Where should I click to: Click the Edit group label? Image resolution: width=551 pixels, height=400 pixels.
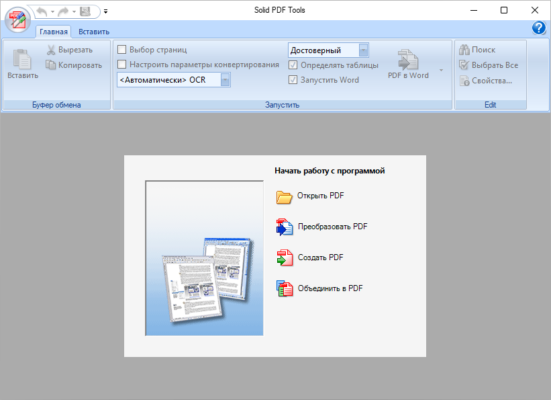490,105
